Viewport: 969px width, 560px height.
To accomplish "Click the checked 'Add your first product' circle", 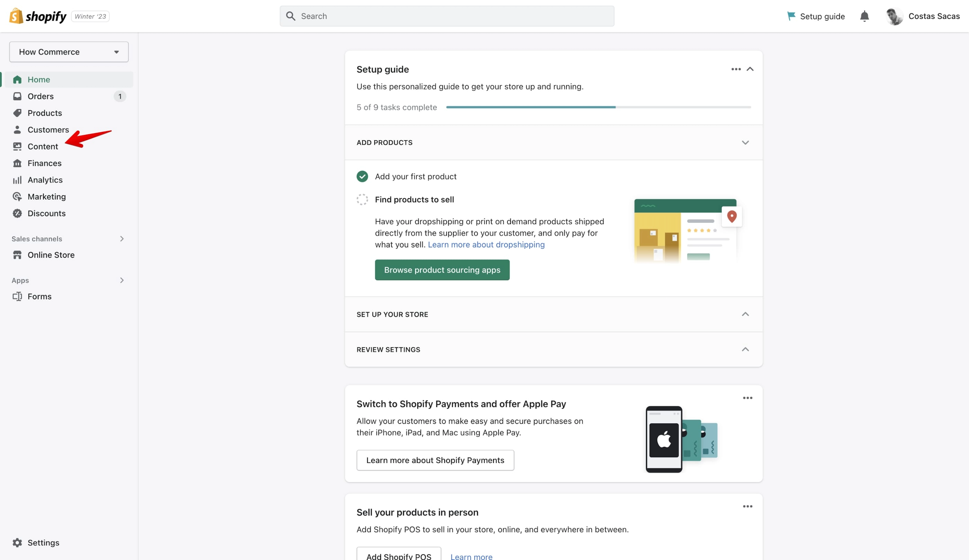I will coord(362,176).
